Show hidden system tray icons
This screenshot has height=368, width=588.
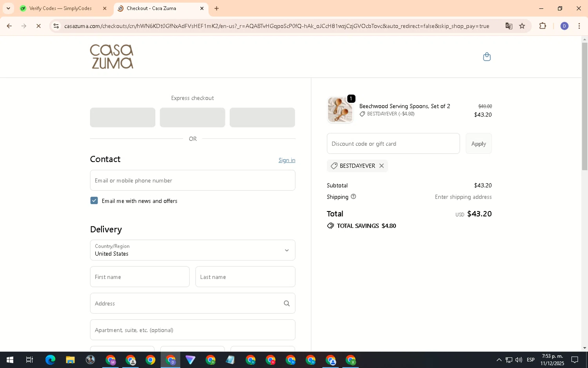point(499,360)
